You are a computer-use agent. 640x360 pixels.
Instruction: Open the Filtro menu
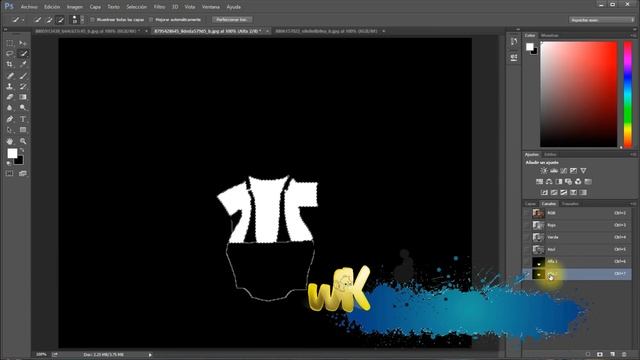(x=159, y=7)
